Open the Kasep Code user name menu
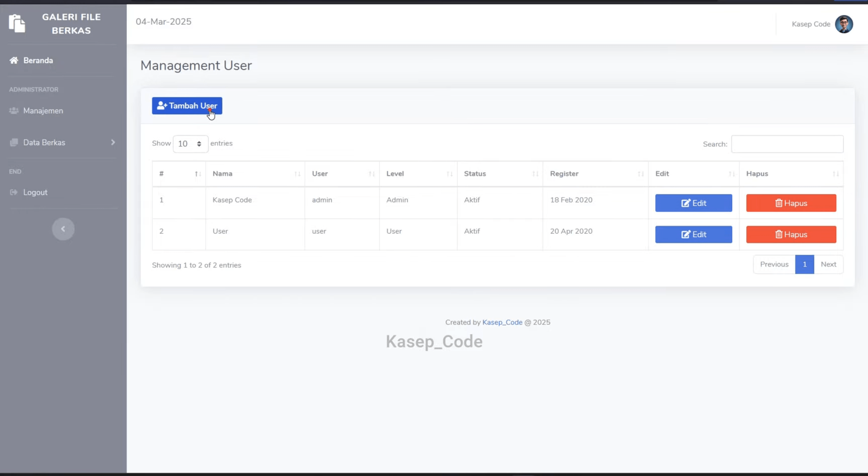The width and height of the screenshot is (868, 476). [811, 24]
